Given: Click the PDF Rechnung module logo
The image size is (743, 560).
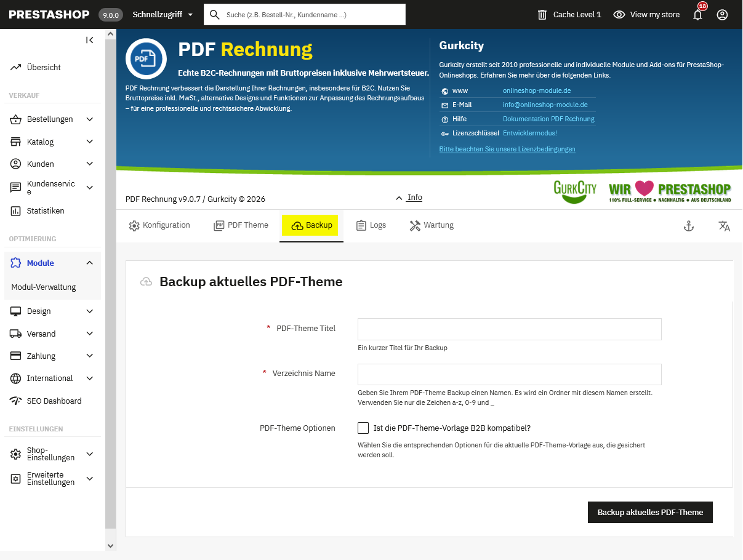Looking at the screenshot, I should (146, 59).
